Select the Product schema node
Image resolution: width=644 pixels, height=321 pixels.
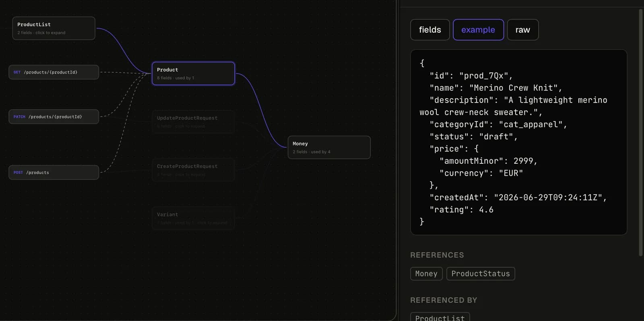(193, 73)
